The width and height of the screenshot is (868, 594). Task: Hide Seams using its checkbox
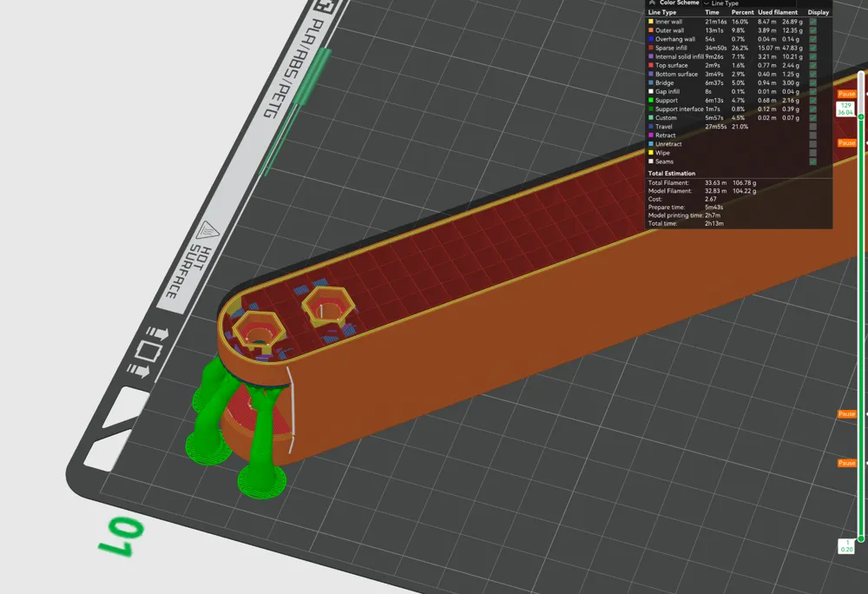click(812, 162)
